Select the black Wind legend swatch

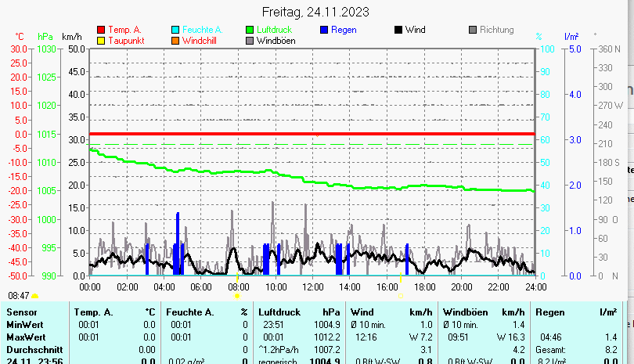point(398,30)
